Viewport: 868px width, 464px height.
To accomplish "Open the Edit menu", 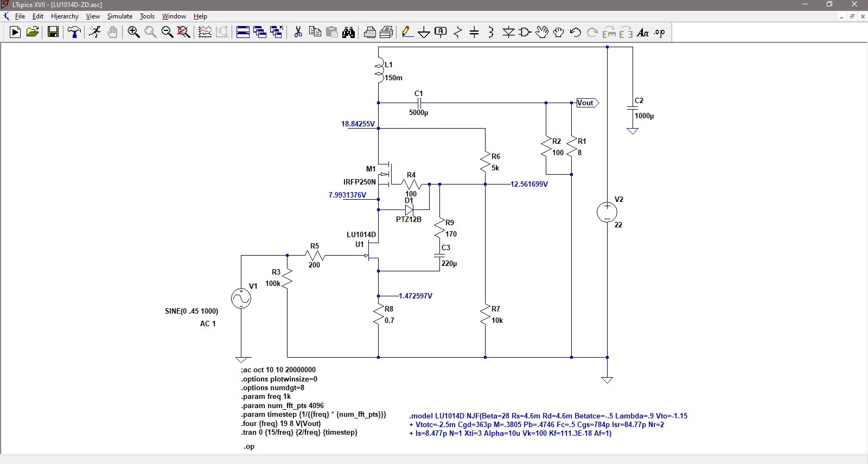I will (38, 16).
